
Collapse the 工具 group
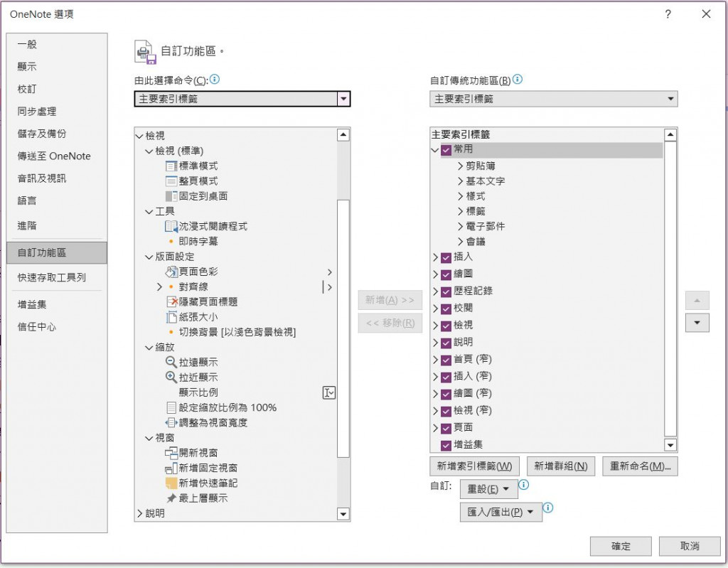coord(149,212)
